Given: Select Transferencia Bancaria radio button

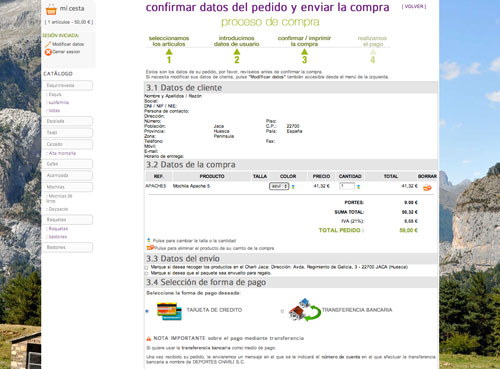Looking at the screenshot, I should tap(282, 311).
